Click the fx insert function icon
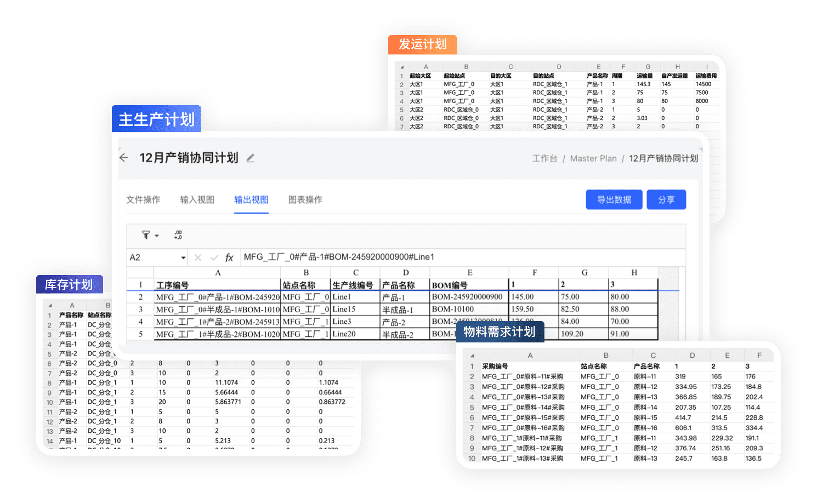 point(229,257)
